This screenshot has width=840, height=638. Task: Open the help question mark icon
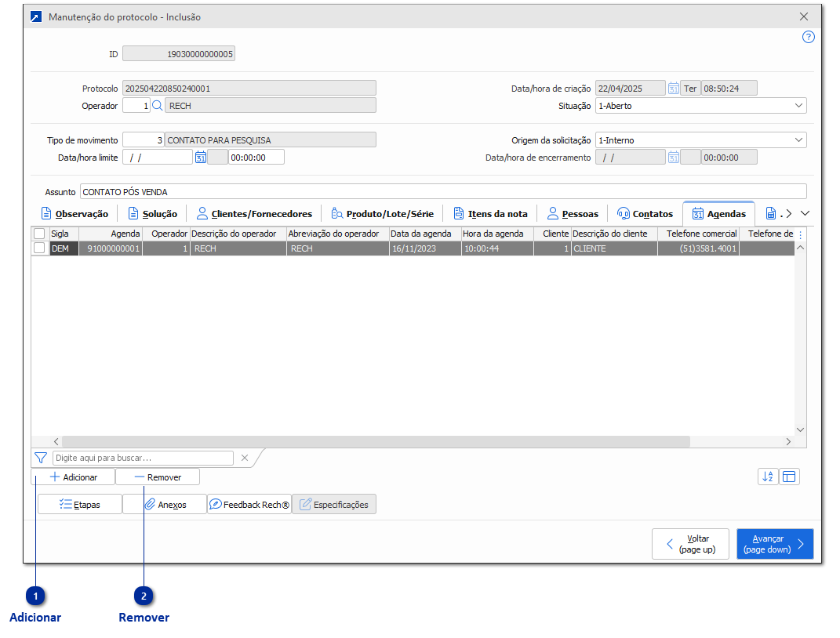click(808, 37)
